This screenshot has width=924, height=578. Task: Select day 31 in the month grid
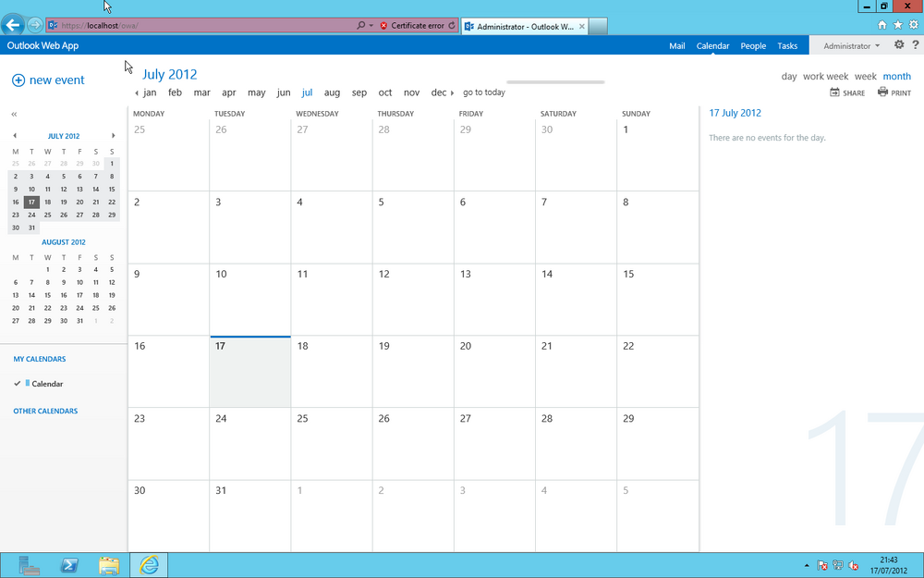click(249, 516)
